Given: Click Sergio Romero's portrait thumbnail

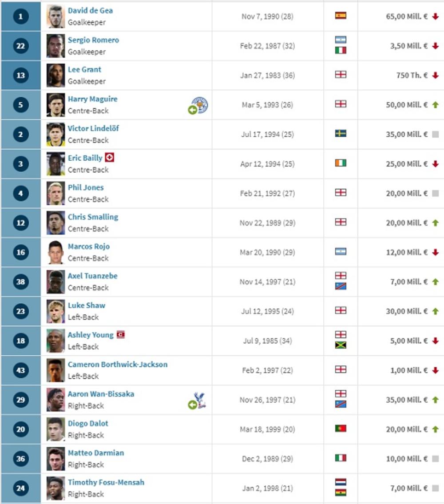Looking at the screenshot, I should 55,46.
